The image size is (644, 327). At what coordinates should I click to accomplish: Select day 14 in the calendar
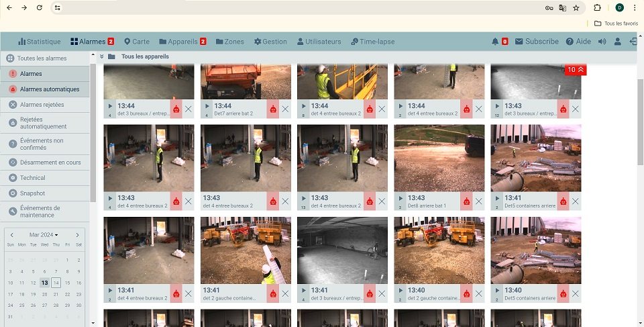coord(56,283)
